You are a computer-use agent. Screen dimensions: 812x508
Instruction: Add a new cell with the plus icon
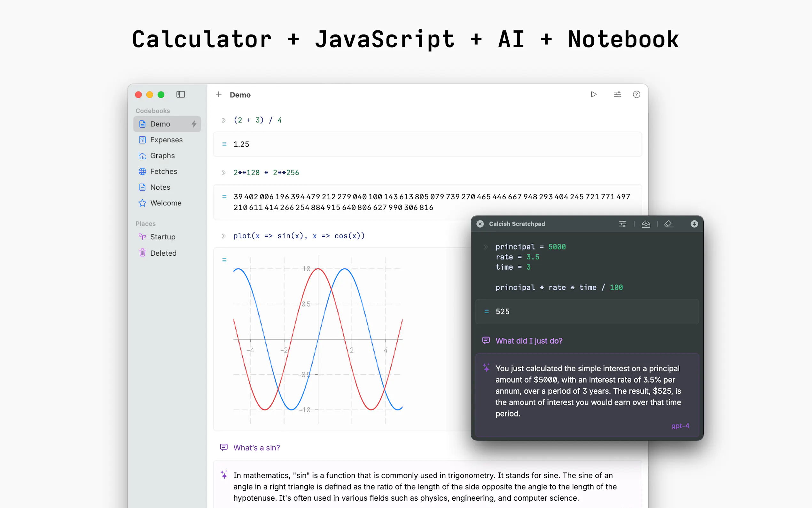click(219, 94)
